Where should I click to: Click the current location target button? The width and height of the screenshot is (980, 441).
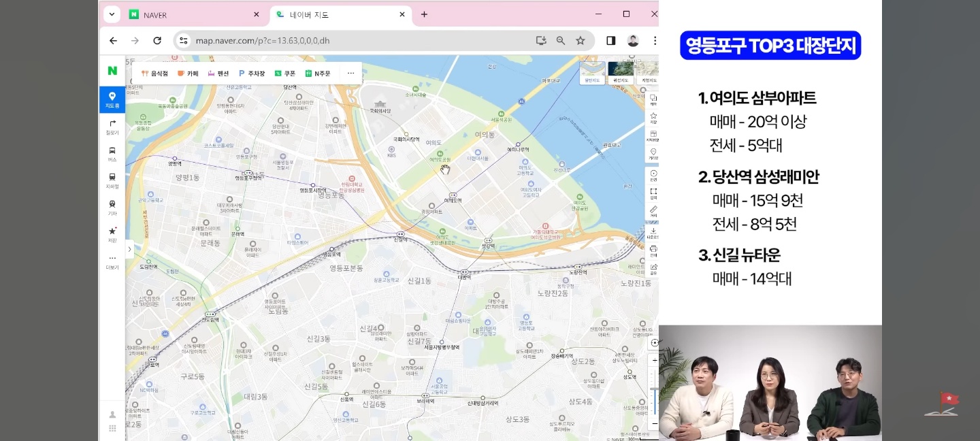pos(655,342)
